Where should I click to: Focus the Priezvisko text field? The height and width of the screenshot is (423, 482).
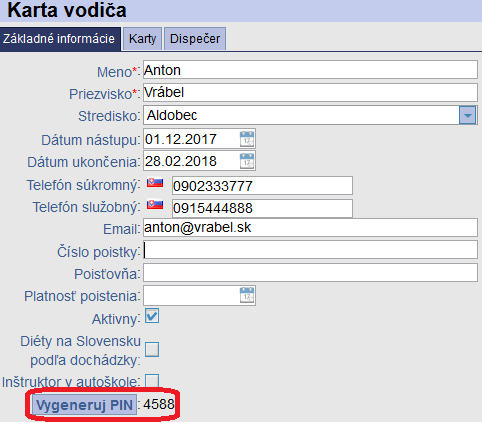(x=310, y=92)
